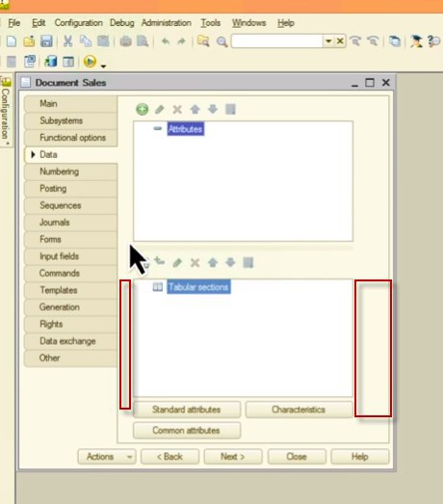Switch to the Forms tab
Screen dimensions: 443x504
click(70, 239)
